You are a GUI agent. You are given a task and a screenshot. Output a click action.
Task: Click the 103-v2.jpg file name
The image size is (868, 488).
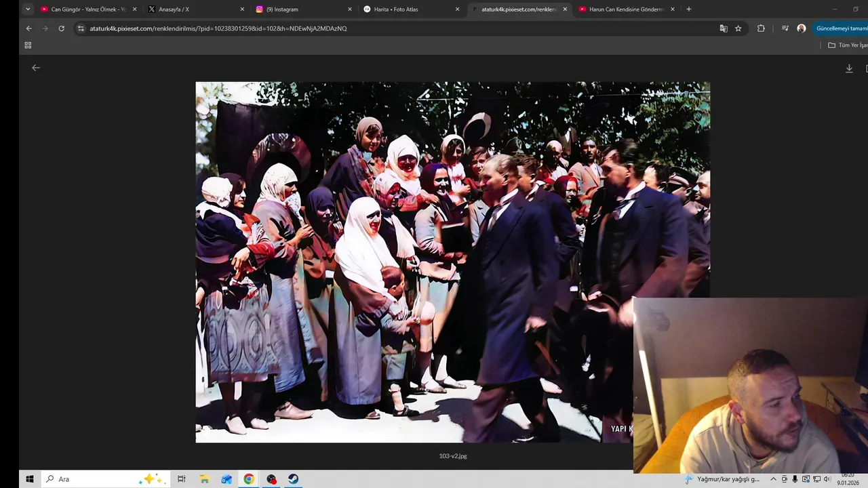[453, 456]
